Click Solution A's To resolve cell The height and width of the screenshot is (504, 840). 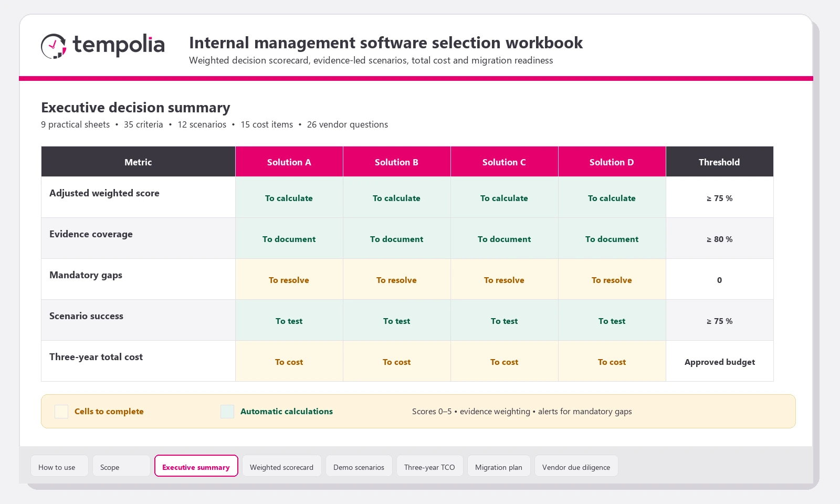[289, 279]
